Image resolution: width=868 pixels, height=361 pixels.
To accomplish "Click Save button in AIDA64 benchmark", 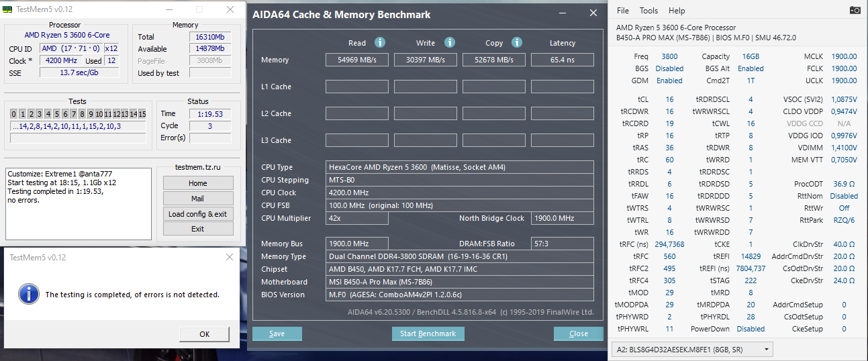I will (x=277, y=333).
